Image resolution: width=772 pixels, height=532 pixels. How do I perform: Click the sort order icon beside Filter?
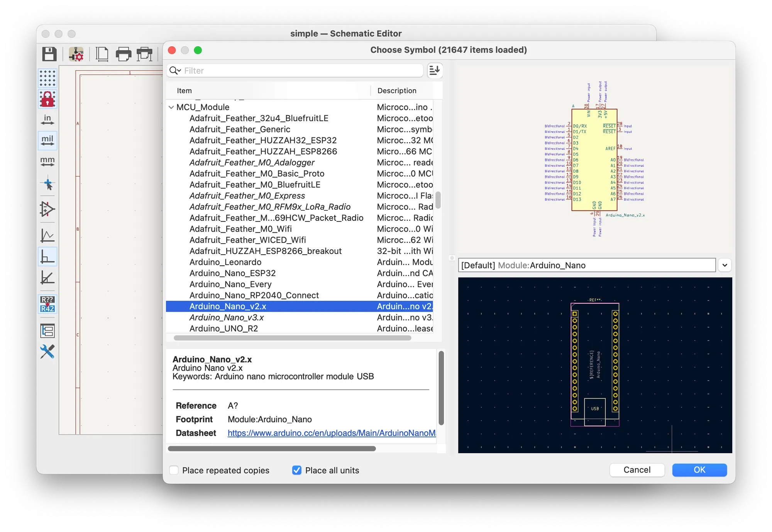click(x=435, y=70)
